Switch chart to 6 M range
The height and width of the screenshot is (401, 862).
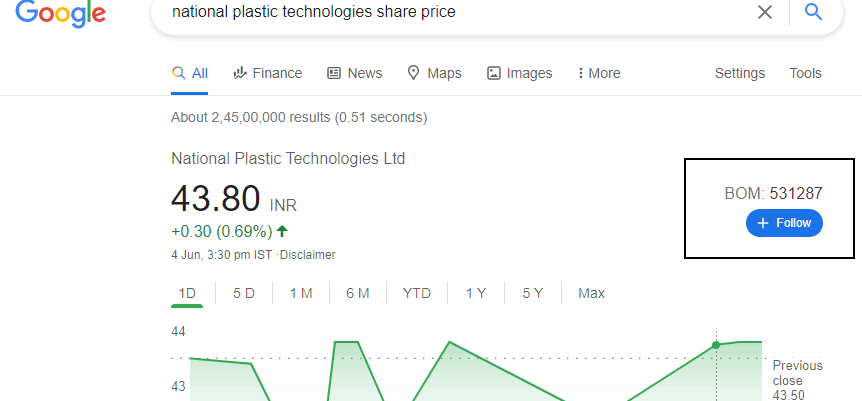(357, 293)
